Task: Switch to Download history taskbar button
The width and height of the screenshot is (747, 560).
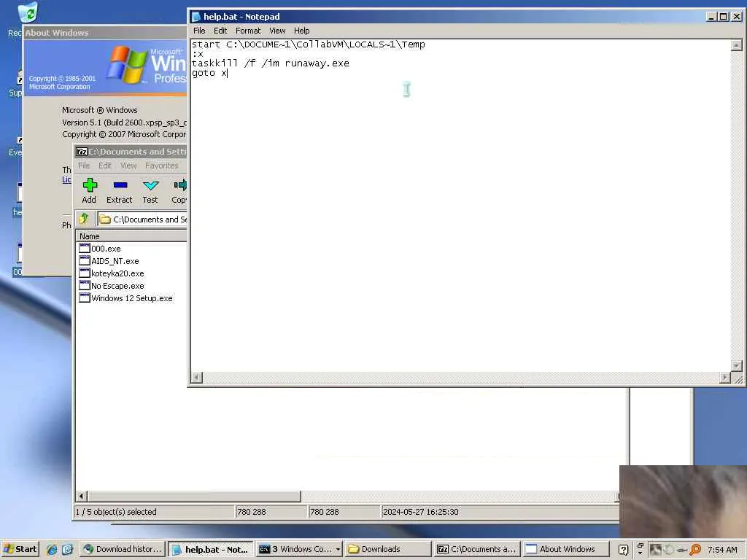Action: coord(123,549)
